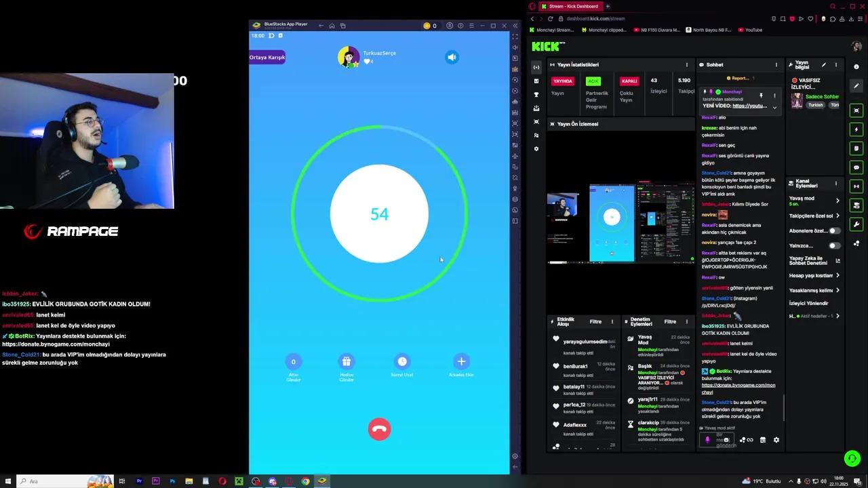Image resolution: width=868 pixels, height=488 pixels.
Task: Click BlueStacks volume icon in side toolbar
Action: coord(515,47)
